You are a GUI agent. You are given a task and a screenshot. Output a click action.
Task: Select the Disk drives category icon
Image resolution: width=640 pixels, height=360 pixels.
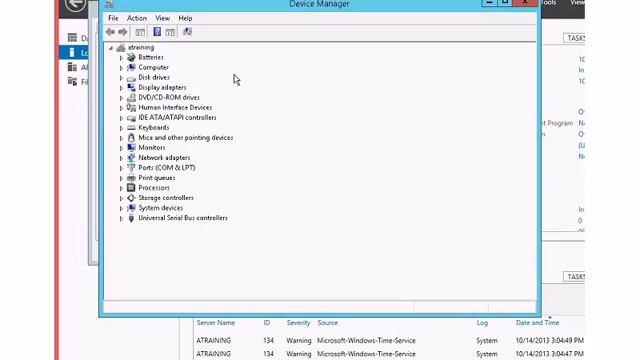[131, 78]
